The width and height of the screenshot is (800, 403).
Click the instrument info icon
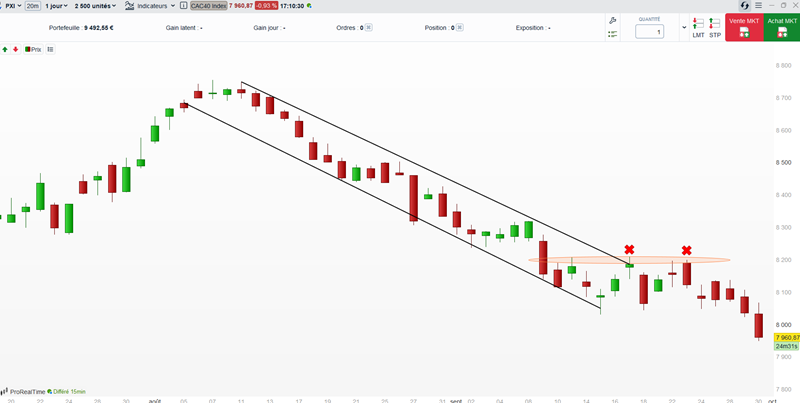coord(184,6)
